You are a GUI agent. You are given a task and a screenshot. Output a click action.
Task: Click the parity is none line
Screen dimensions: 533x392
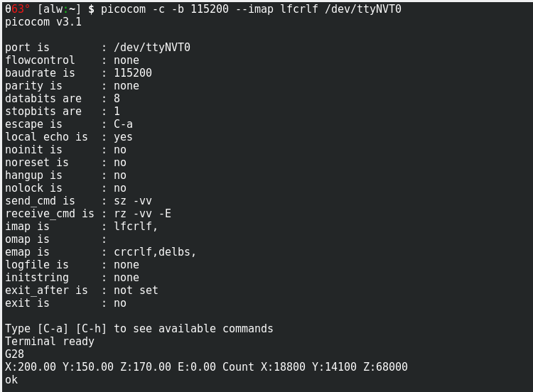[x=72, y=86]
